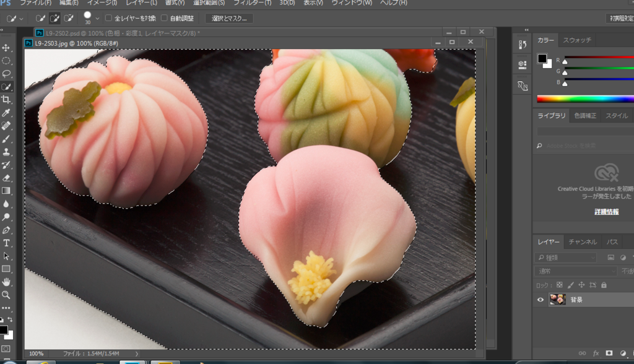This screenshot has width=634, height=364.
Task: Hide the 背景 layer visibility eye
Action: point(541,300)
